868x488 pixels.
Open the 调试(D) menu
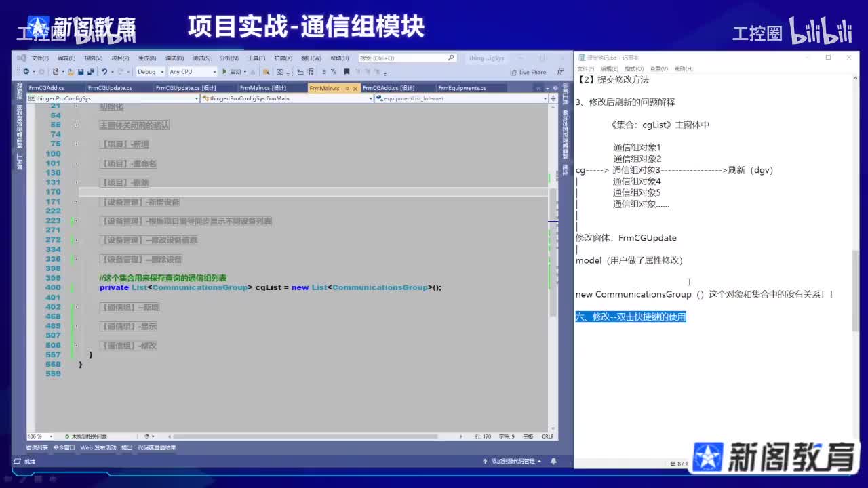coord(174,58)
